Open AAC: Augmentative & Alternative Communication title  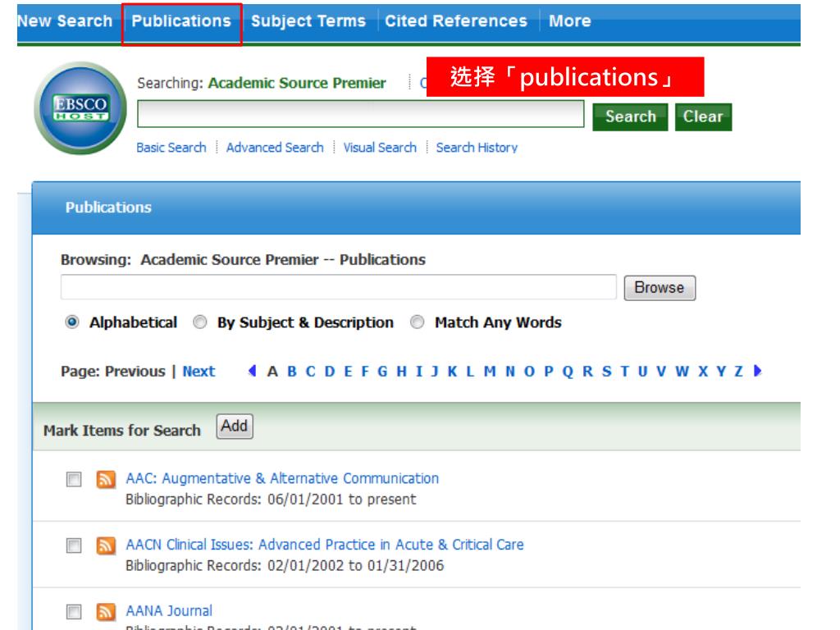click(282, 478)
